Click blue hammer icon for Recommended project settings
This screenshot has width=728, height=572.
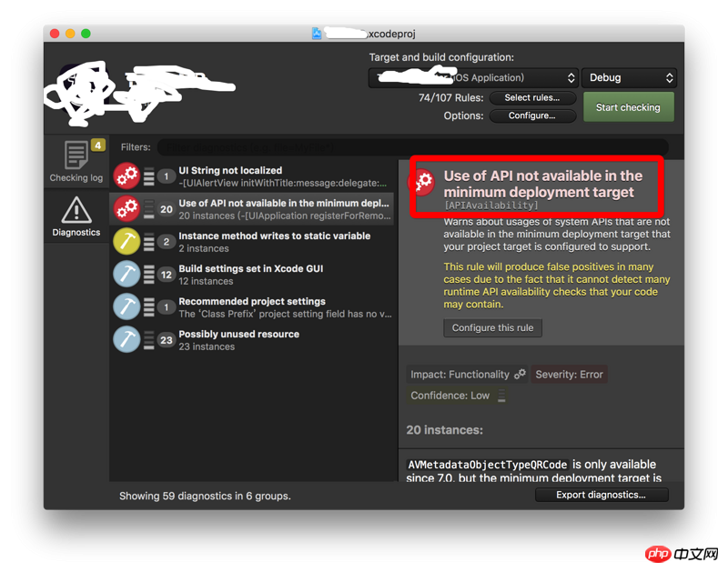(x=126, y=307)
